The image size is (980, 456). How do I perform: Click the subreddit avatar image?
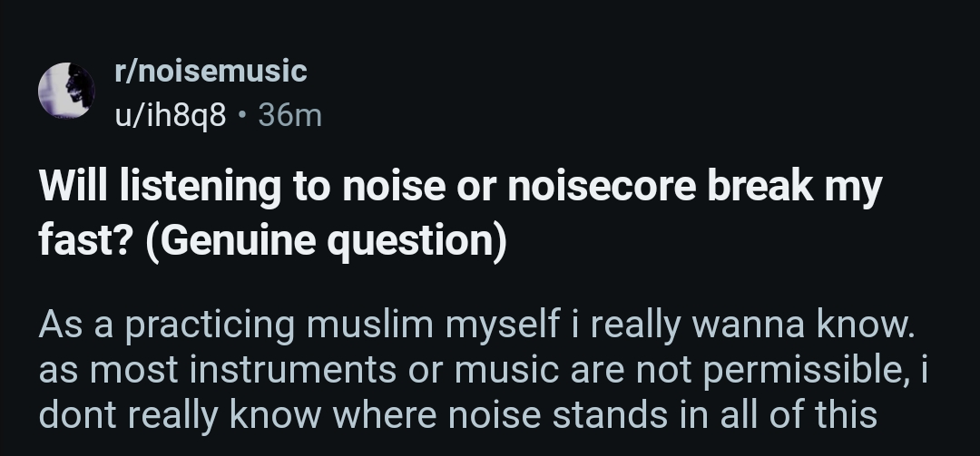click(66, 92)
